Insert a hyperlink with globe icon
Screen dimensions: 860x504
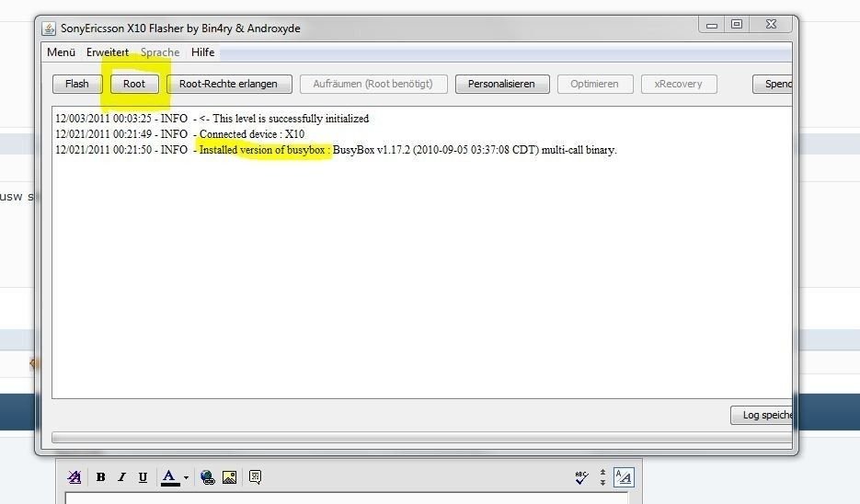coord(207,477)
